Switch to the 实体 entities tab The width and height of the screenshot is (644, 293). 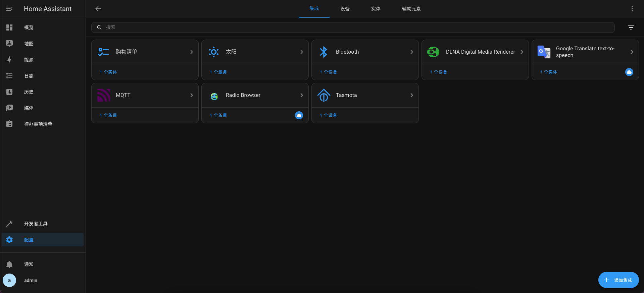click(x=376, y=9)
